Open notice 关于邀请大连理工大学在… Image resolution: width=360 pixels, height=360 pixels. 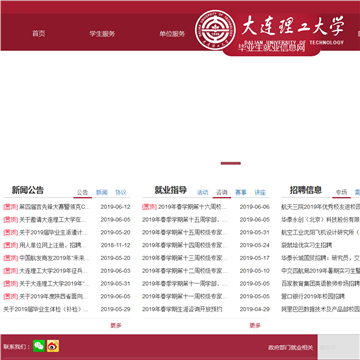[x=45, y=220]
